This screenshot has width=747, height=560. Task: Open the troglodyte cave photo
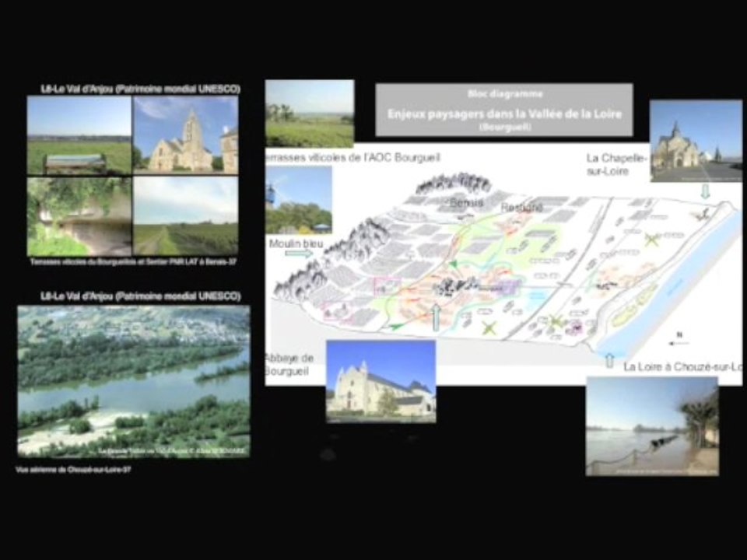[x=79, y=216]
